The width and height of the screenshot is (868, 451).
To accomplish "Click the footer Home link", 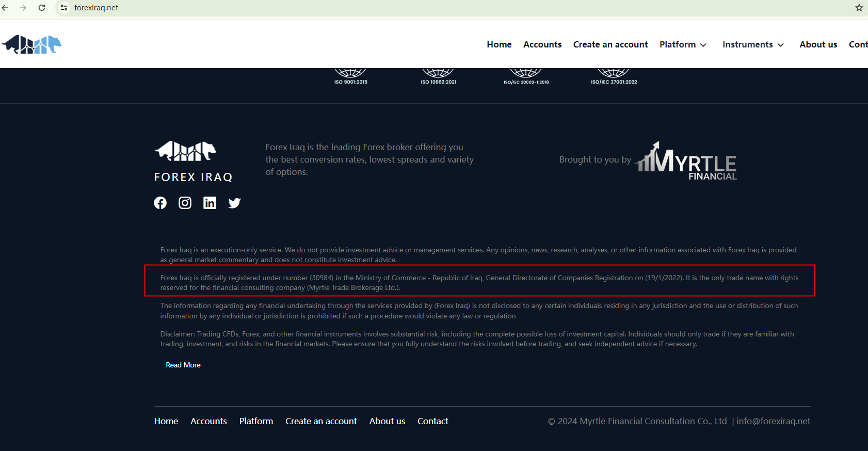I will (x=166, y=421).
